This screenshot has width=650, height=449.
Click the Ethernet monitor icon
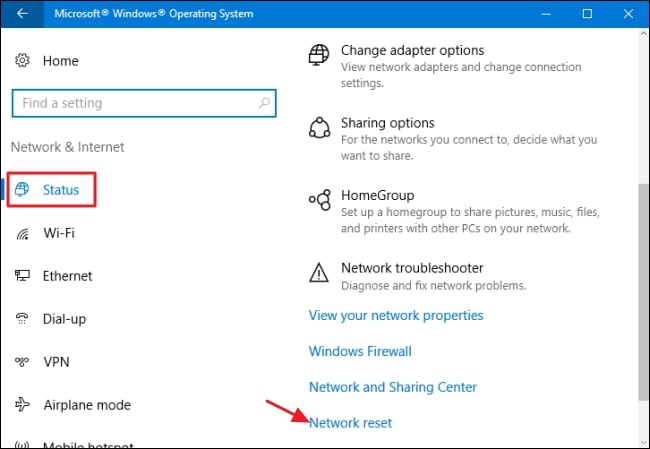(22, 276)
